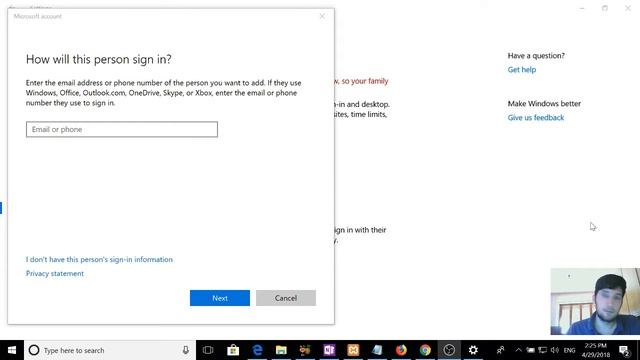Open the Windows Start menu
The image size is (640, 360).
click(12, 350)
